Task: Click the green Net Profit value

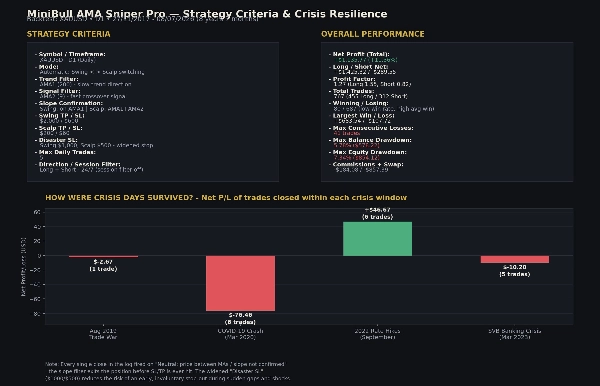Action: pos(366,60)
